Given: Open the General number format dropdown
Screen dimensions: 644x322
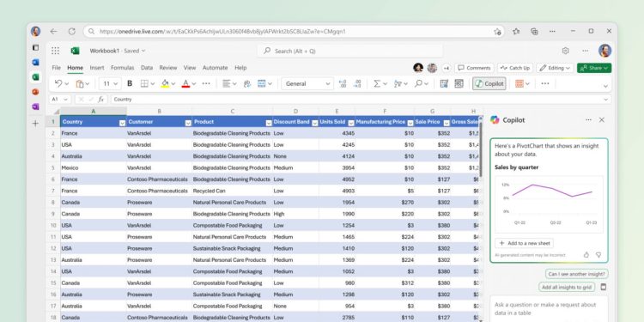Looking at the screenshot, I should [x=307, y=84].
